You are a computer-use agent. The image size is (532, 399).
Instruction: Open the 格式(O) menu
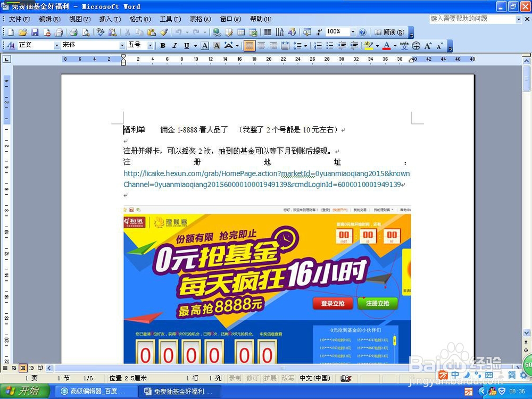coord(140,19)
